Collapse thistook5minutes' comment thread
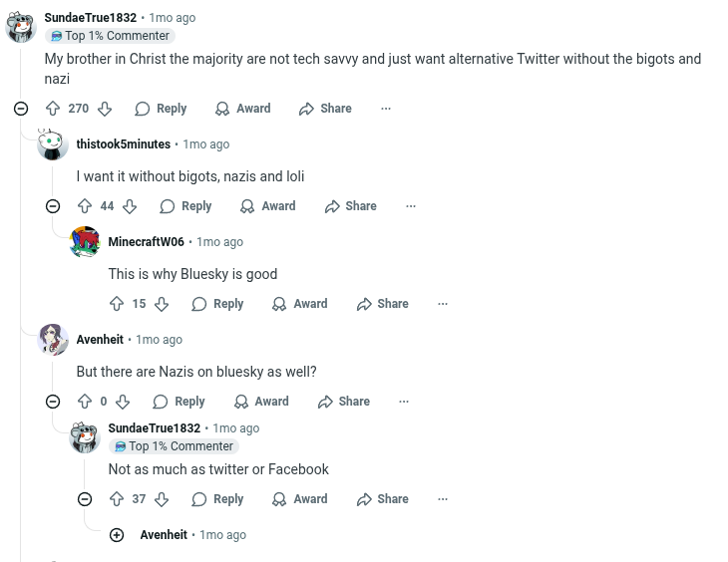The width and height of the screenshot is (728, 562). 53,206
